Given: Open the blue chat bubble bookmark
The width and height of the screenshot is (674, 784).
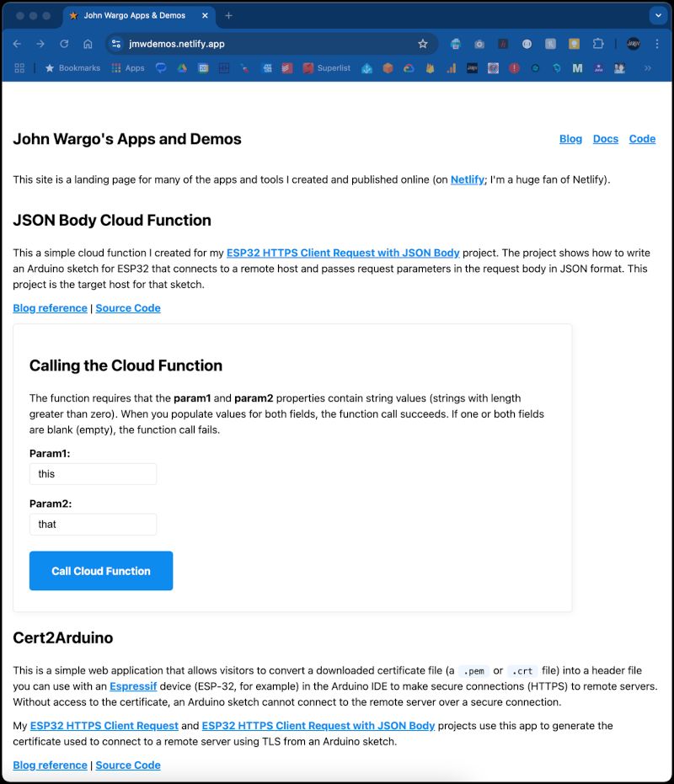Looking at the screenshot, I should point(161,68).
